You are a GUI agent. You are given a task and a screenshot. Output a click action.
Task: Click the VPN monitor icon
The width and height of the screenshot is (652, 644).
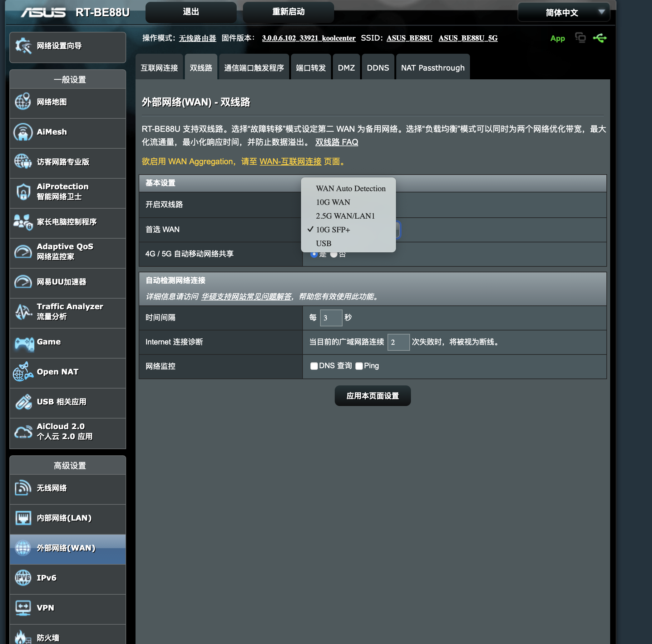23,607
